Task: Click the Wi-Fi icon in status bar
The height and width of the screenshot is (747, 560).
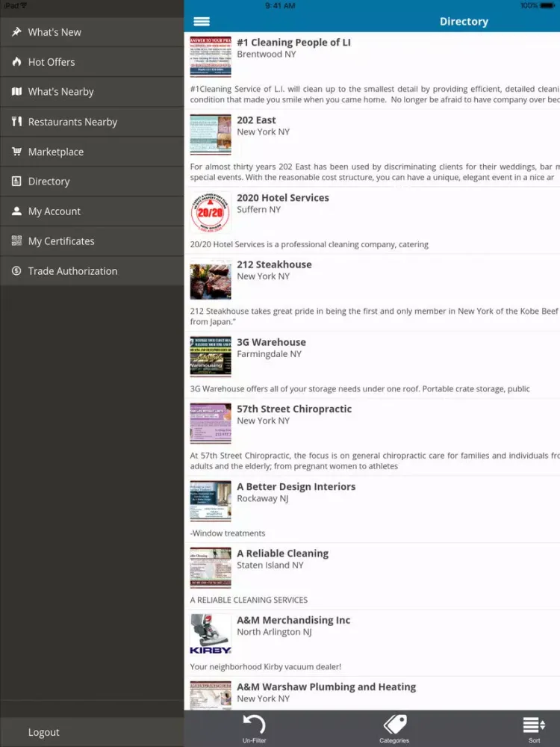Action: (x=23, y=6)
